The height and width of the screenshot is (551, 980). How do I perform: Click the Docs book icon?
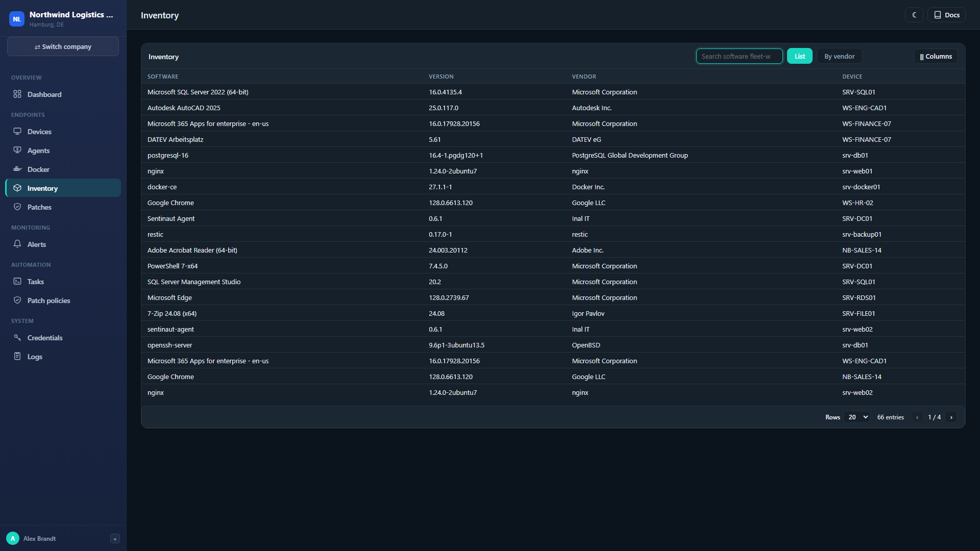pos(938,15)
